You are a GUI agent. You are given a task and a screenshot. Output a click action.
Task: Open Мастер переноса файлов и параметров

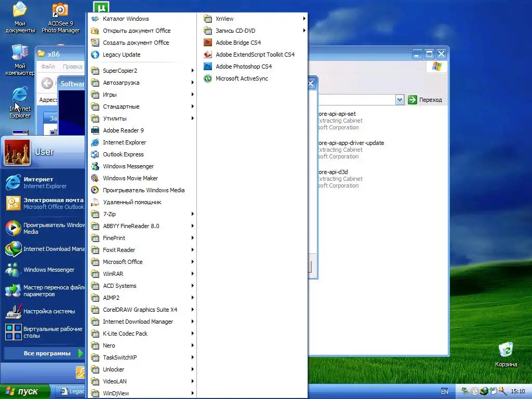(x=44, y=290)
